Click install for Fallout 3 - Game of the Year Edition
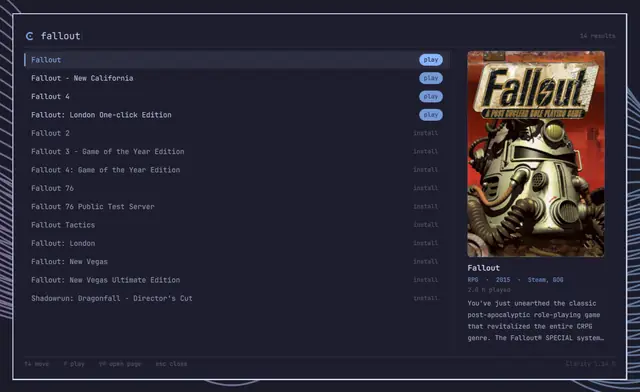The image size is (640, 392). click(x=425, y=151)
